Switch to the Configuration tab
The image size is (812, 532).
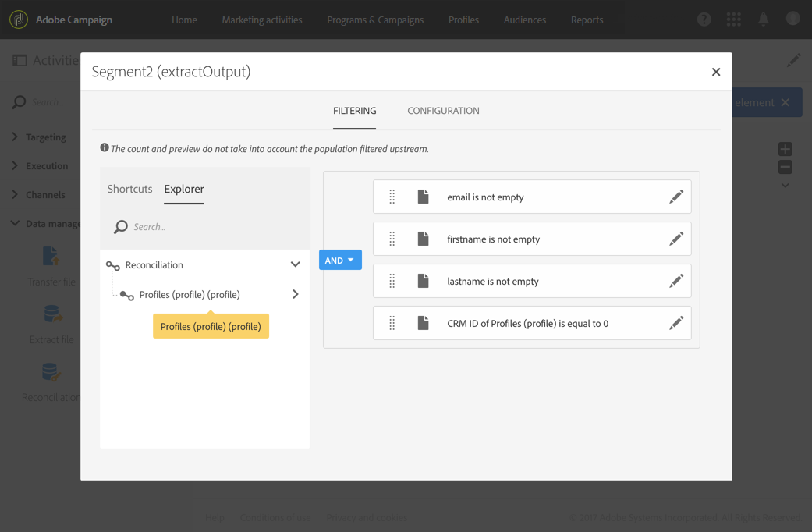tap(443, 111)
